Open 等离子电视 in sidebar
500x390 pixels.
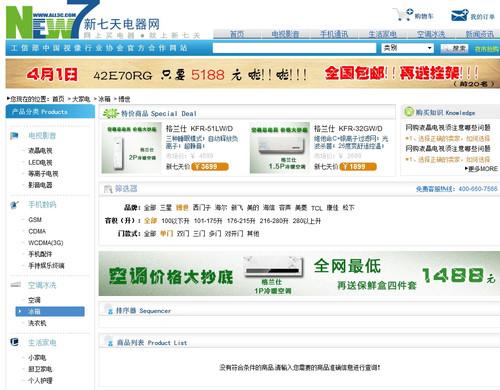43,174
